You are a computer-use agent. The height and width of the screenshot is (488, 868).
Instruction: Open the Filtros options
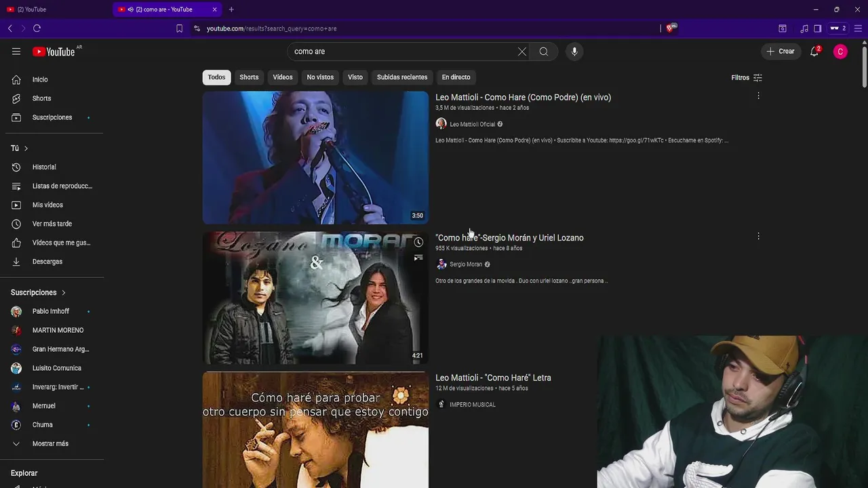[x=747, y=77]
